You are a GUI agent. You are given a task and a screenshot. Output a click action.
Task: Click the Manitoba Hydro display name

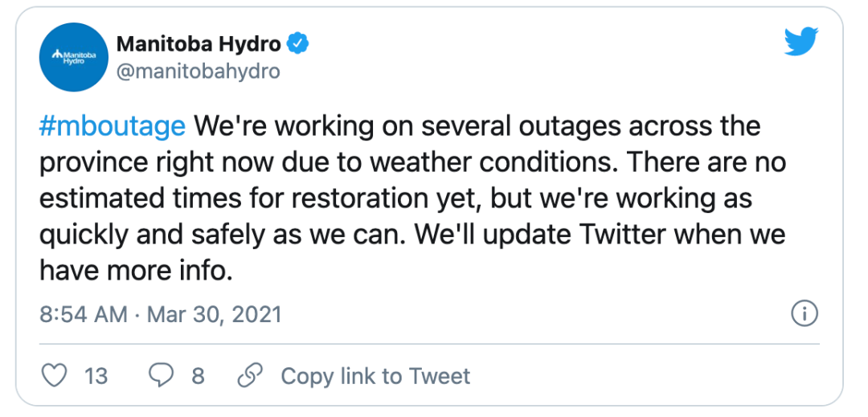pyautogui.click(x=200, y=43)
